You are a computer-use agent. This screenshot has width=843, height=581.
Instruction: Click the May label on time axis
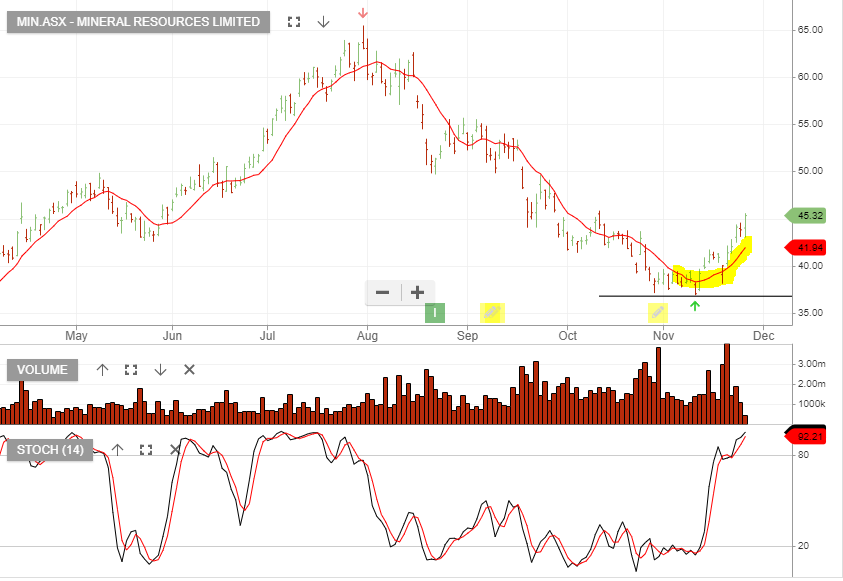(x=76, y=336)
